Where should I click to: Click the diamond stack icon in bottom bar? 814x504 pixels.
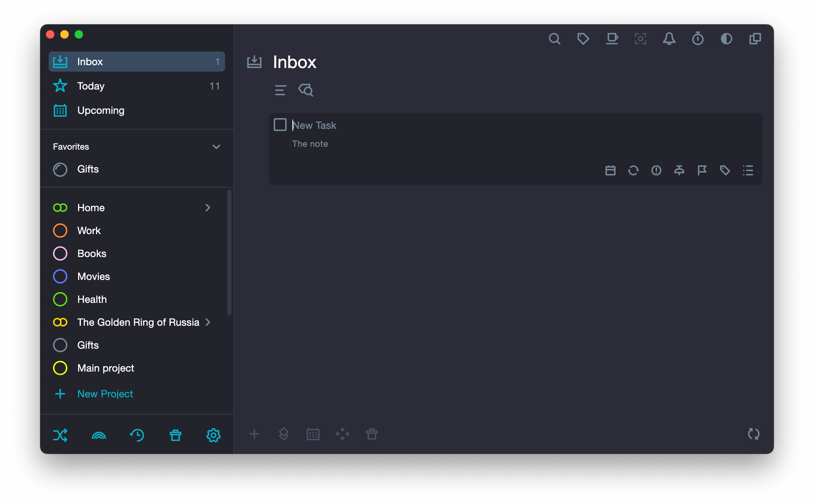point(284,434)
